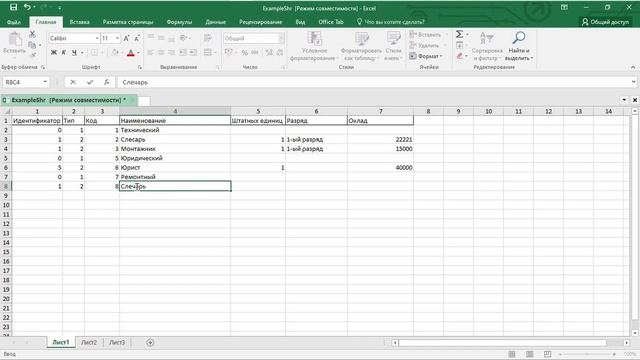Open the Найти и выделить dropdown
Image resolution: width=640 pixels, height=360 pixels.
(519, 46)
